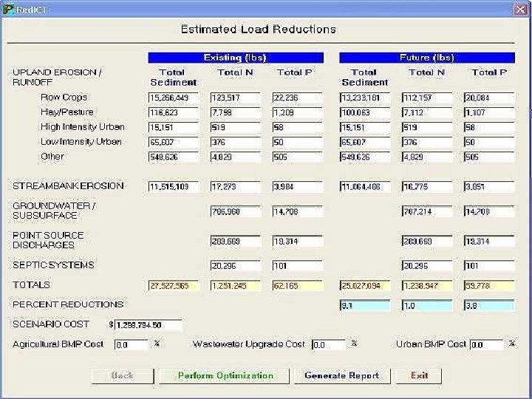Click the Exit button
The image size is (532, 399).
click(x=420, y=375)
